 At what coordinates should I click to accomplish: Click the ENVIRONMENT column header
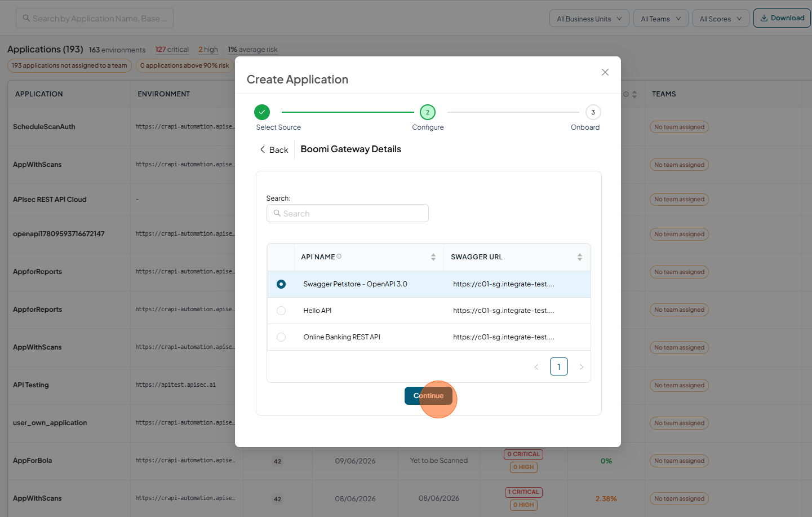164,94
